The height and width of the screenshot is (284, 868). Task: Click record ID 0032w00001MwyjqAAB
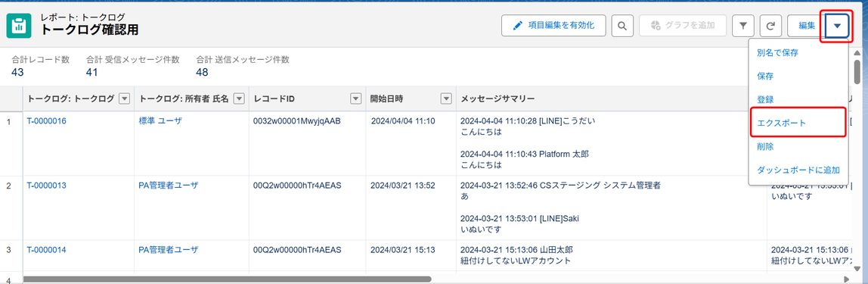(x=296, y=121)
